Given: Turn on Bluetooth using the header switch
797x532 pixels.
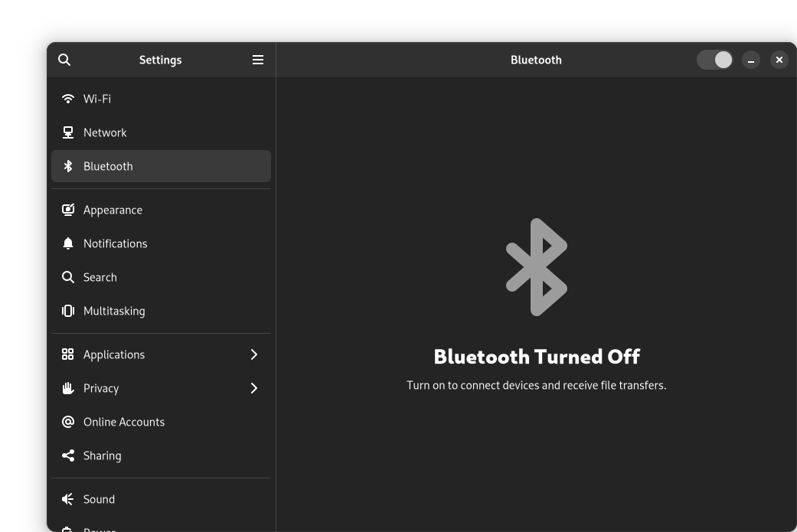Looking at the screenshot, I should (715, 60).
